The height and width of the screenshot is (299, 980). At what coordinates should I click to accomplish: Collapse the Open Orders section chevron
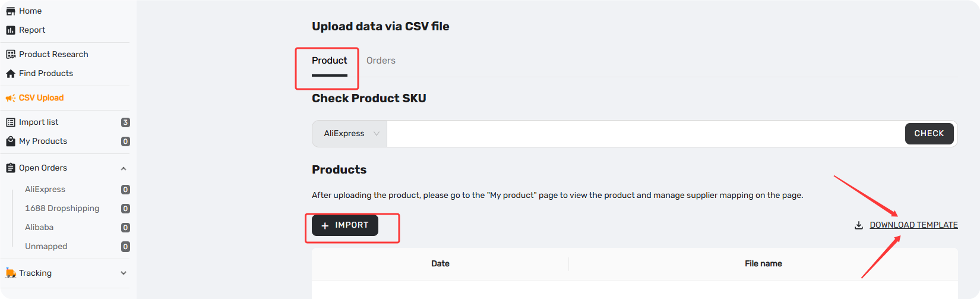click(x=124, y=168)
